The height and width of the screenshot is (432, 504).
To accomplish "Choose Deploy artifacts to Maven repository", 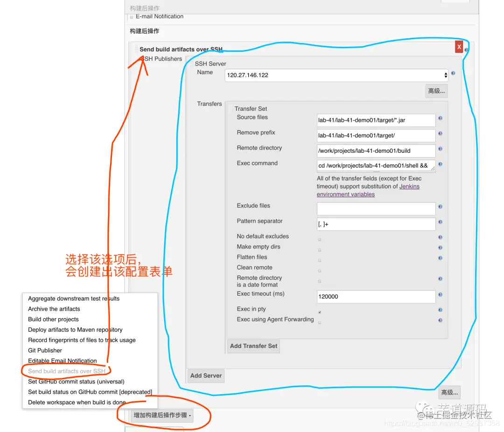I will [75, 330].
